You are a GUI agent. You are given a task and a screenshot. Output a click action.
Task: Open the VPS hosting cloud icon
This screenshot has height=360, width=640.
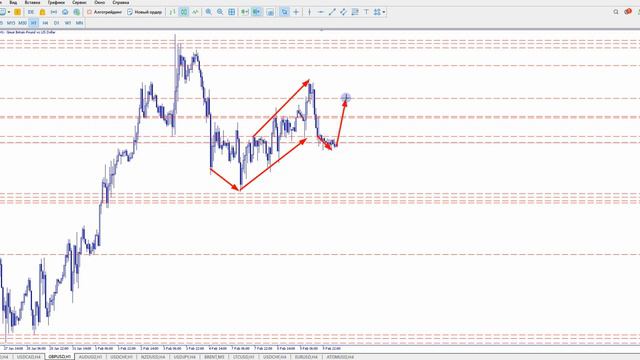point(65,12)
